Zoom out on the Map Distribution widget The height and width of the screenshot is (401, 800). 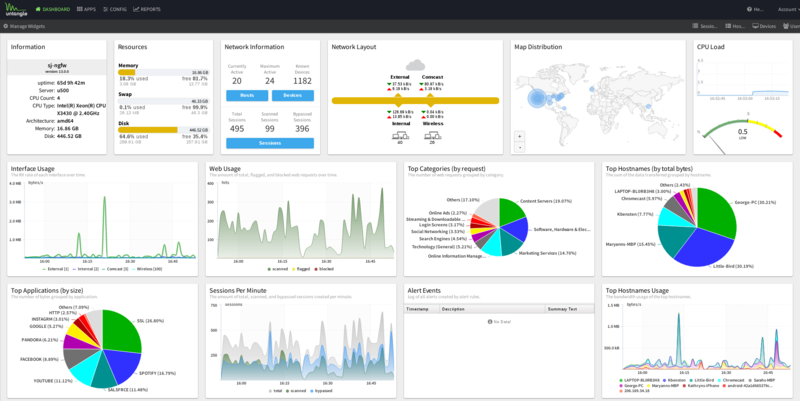pos(518,147)
